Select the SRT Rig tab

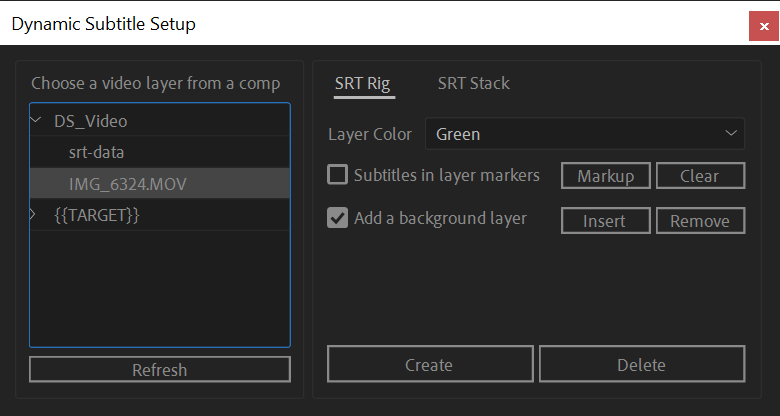click(x=363, y=83)
